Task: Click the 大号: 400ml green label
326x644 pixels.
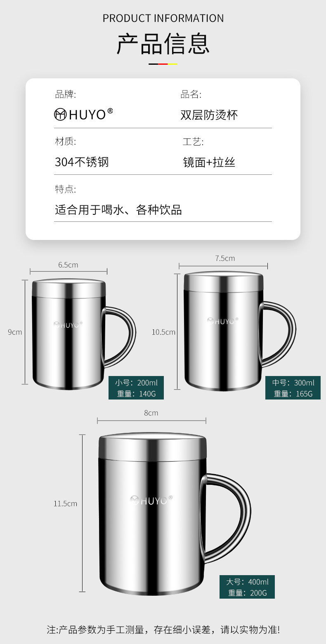Action: click(247, 587)
